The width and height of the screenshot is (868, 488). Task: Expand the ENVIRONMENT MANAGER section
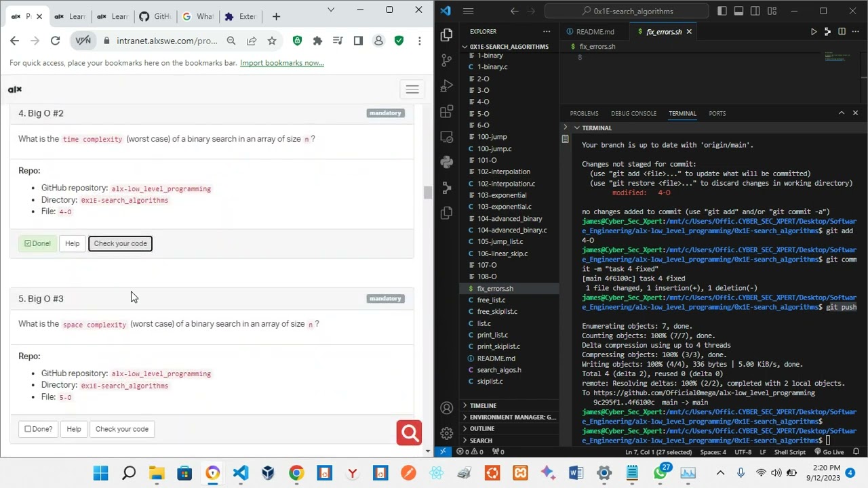(x=509, y=417)
